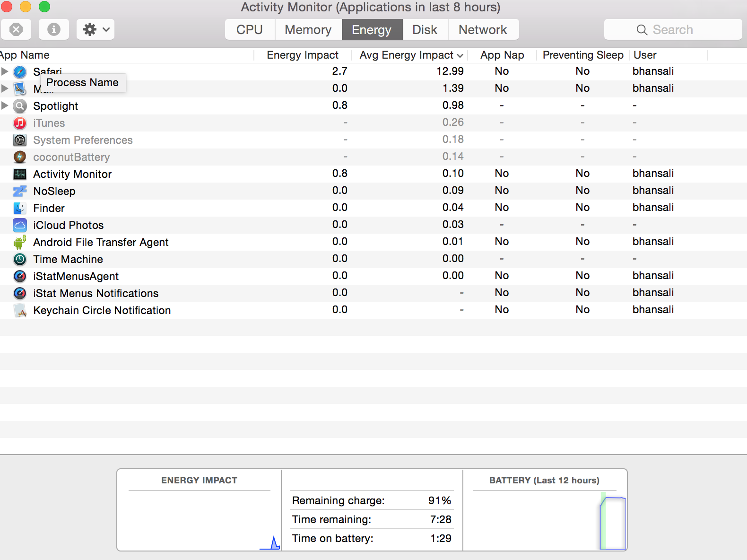Switch to the Memory tab
Viewport: 747px width, 560px height.
coord(308,30)
